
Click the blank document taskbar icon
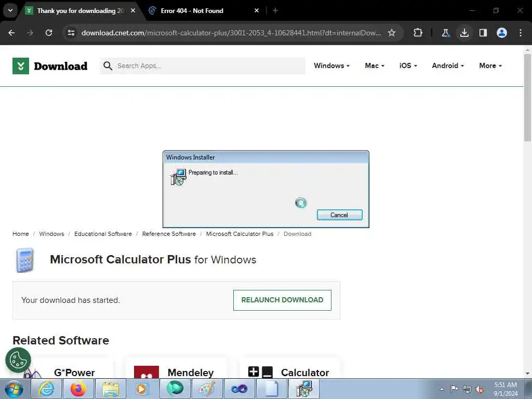click(271, 389)
